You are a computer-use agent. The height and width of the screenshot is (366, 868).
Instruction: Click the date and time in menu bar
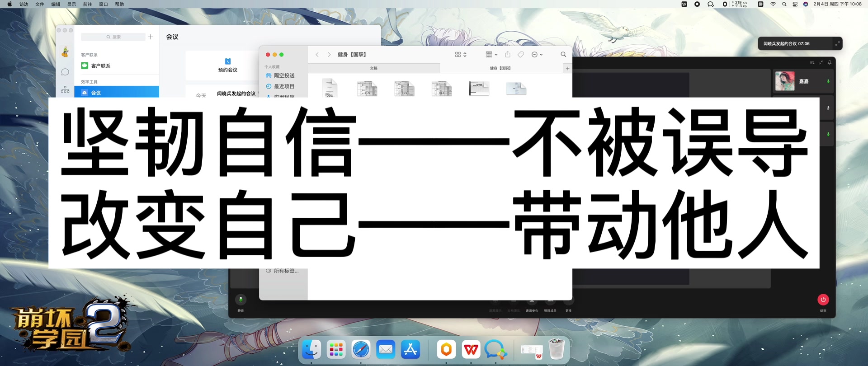tap(837, 4)
